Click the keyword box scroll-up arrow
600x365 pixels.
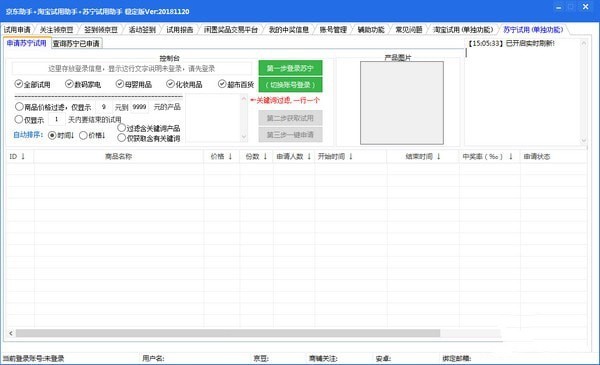[x=244, y=99]
